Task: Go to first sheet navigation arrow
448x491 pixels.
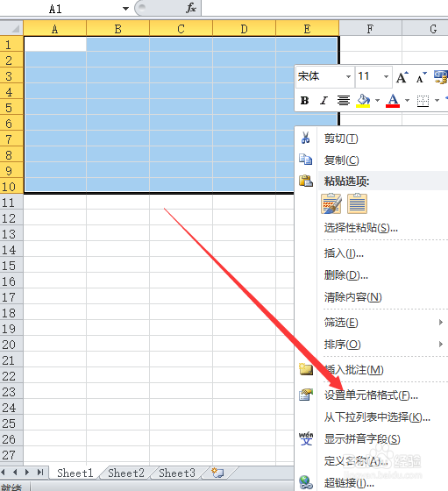Action: pyautogui.click(x=4, y=472)
